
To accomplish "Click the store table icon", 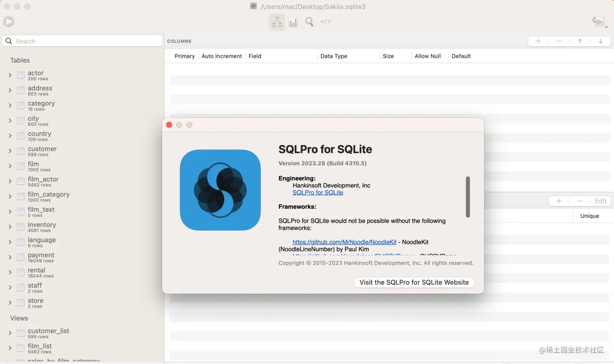I will [21, 303].
